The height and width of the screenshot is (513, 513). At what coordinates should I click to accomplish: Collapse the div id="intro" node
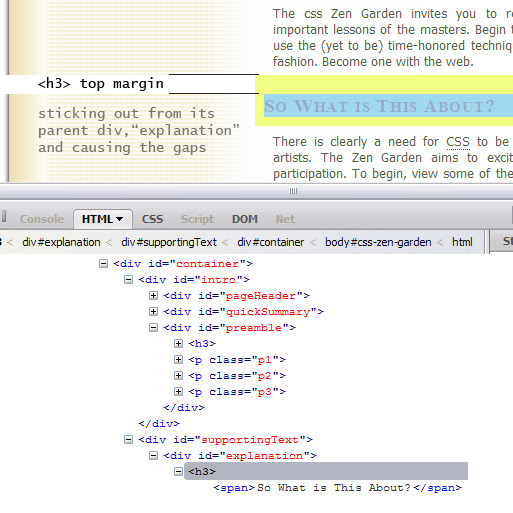tap(128, 280)
